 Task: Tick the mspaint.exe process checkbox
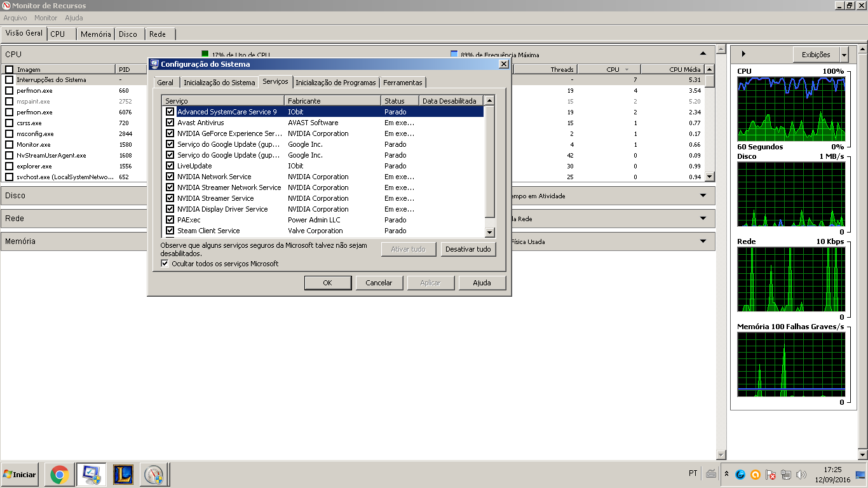(9, 101)
